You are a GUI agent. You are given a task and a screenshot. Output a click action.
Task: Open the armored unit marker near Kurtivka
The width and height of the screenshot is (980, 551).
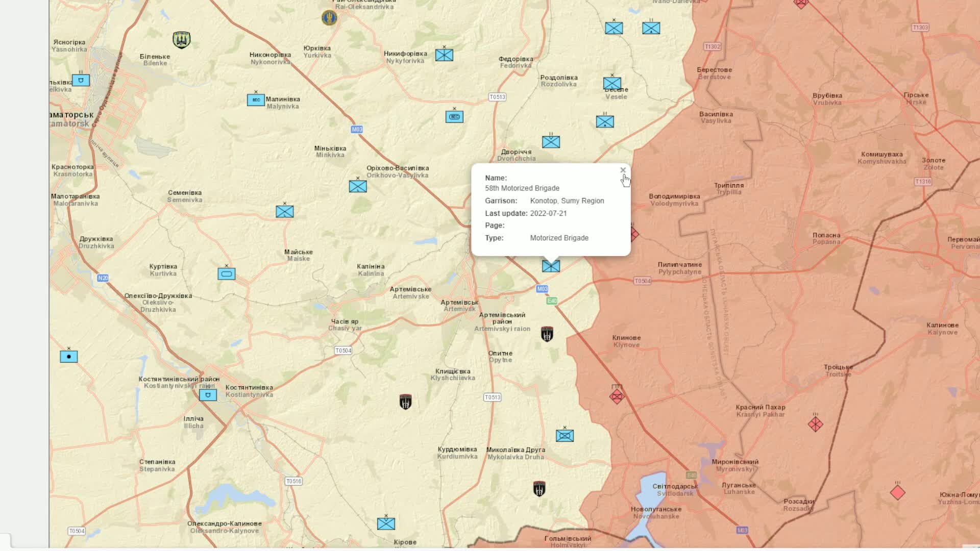click(x=227, y=273)
